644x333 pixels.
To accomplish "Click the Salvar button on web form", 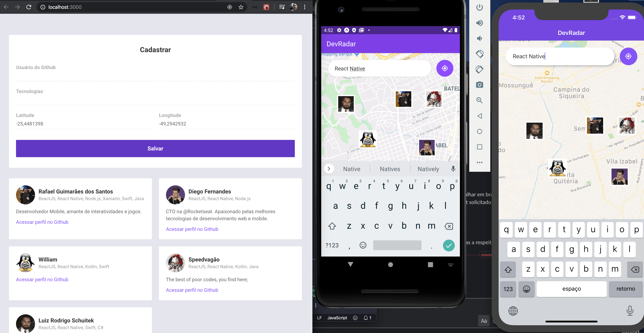I will coord(155,148).
